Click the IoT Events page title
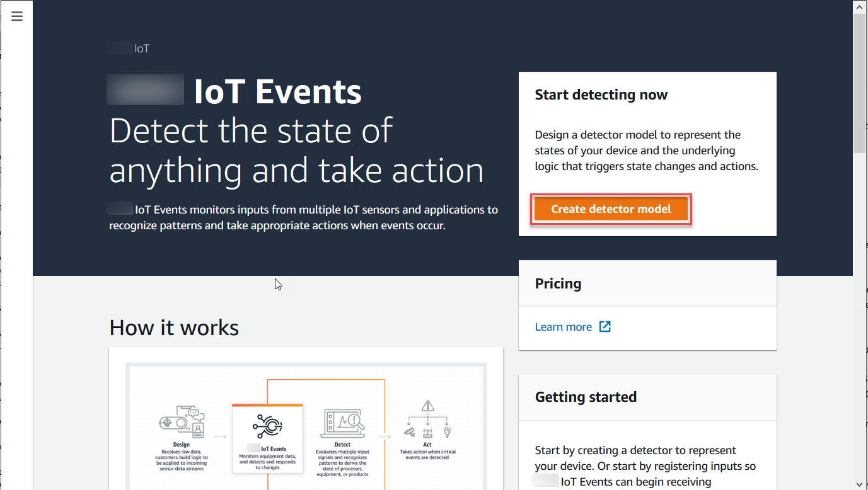The width and height of the screenshot is (868, 490). click(277, 92)
